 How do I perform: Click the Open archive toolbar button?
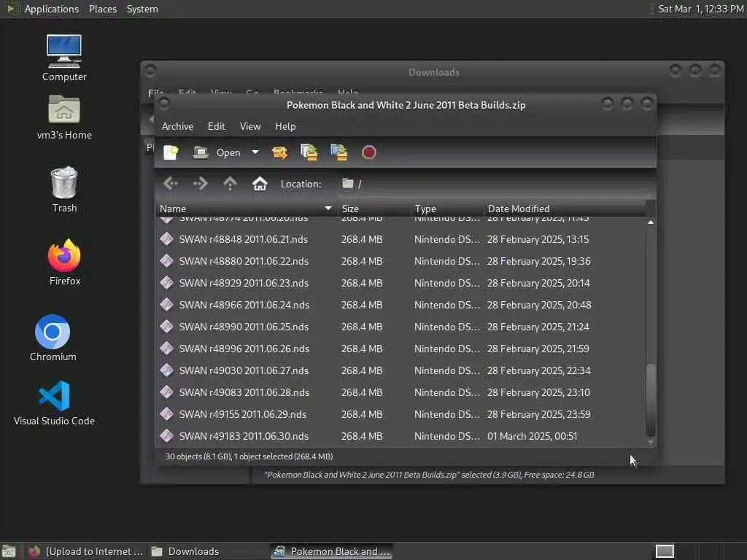click(217, 152)
